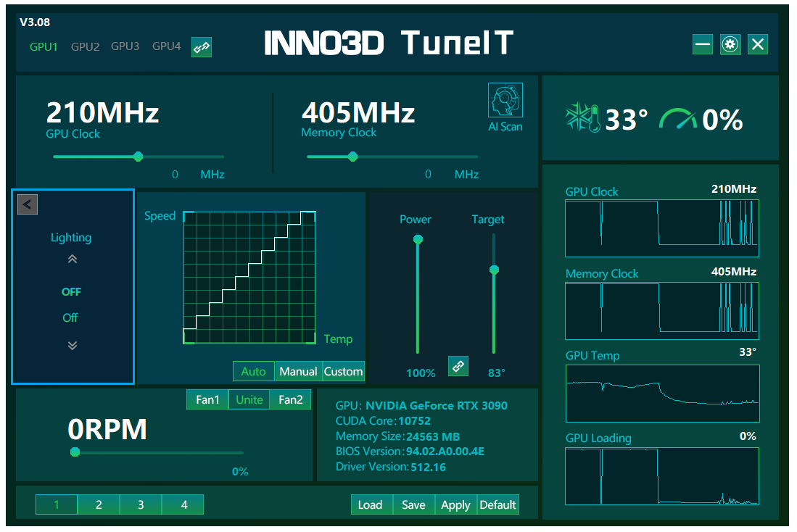
Task: Click BIOS Version '94.02.A0.00.4E' text
Action: (x=445, y=452)
